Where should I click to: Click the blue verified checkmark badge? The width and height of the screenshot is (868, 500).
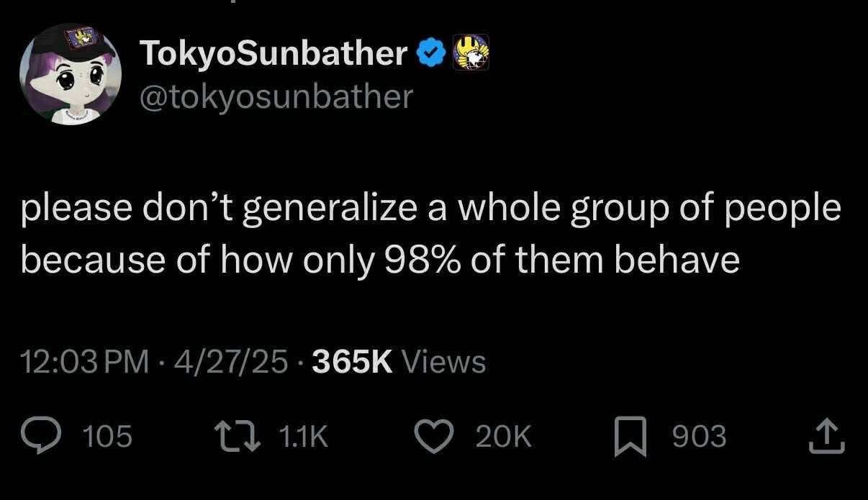(431, 53)
